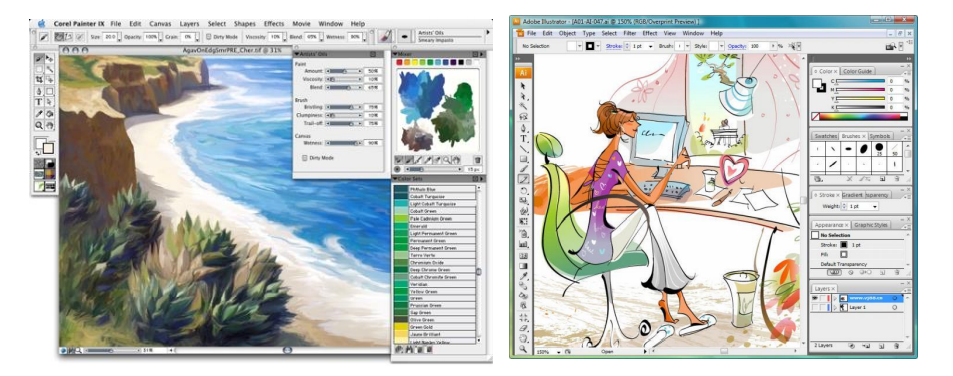Select the Brush tool in Painter toolbox
The height and width of the screenshot is (376, 953).
(39, 58)
